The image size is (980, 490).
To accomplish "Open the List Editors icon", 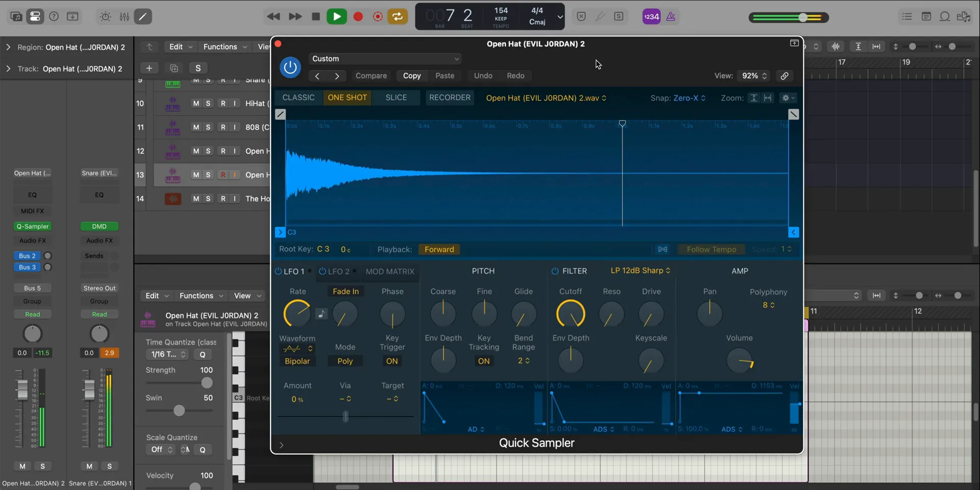I will [x=907, y=16].
